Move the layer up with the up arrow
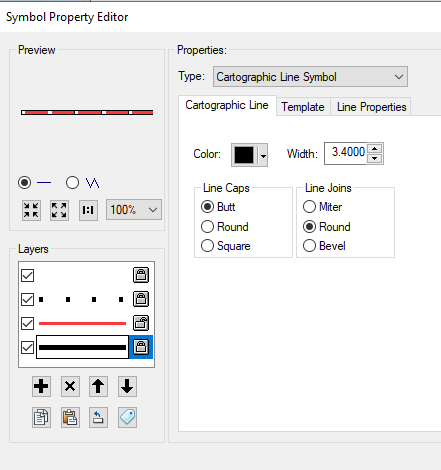The image size is (441, 470). (98, 386)
